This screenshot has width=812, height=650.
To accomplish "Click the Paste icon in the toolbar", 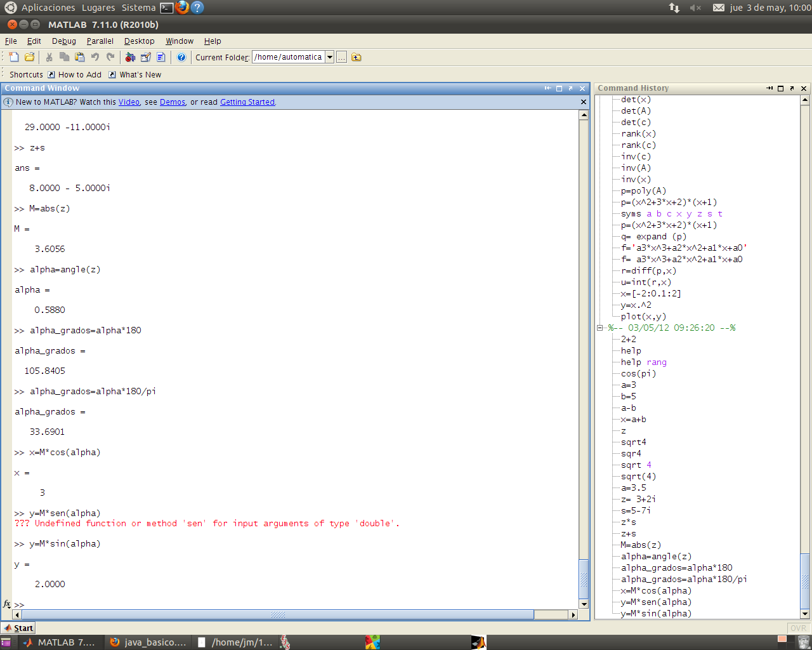I will [79, 57].
